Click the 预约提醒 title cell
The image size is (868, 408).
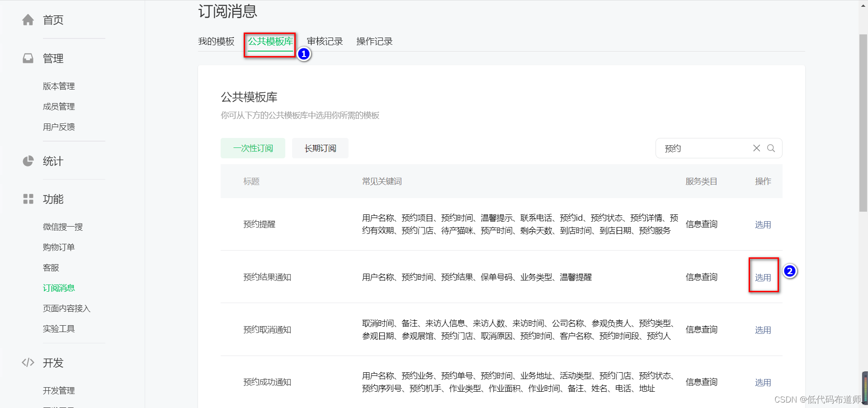click(x=259, y=224)
